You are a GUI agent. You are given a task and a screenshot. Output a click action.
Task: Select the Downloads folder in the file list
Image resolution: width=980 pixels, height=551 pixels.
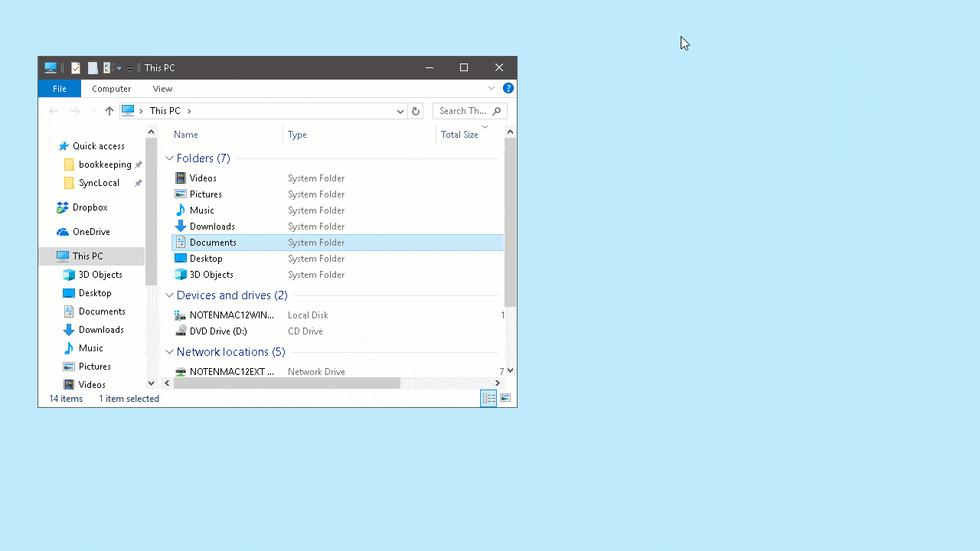(212, 226)
